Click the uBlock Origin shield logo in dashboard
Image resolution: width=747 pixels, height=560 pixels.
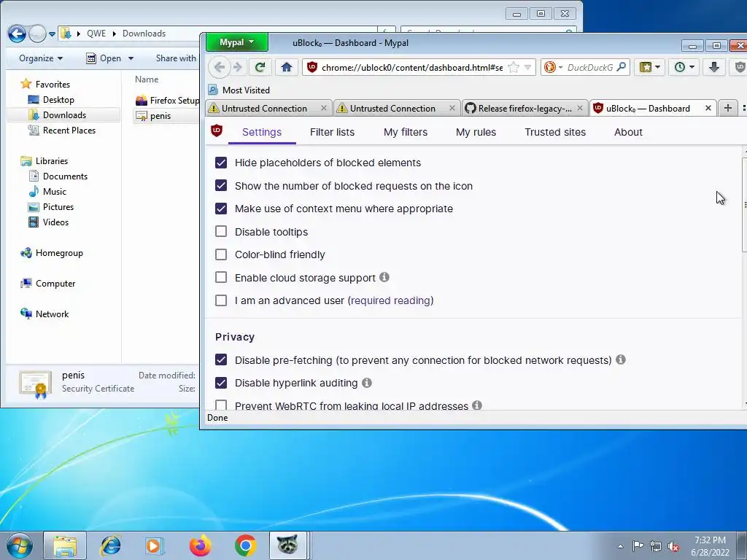point(216,131)
